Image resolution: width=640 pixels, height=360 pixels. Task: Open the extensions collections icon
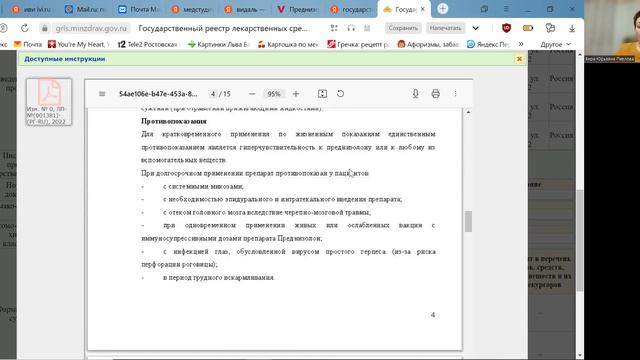tap(550, 28)
